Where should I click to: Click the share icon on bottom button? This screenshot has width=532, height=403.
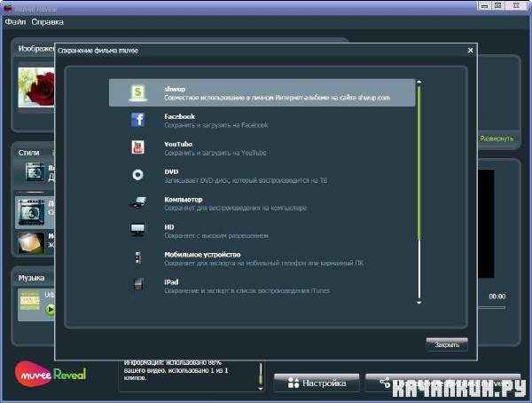point(385,383)
